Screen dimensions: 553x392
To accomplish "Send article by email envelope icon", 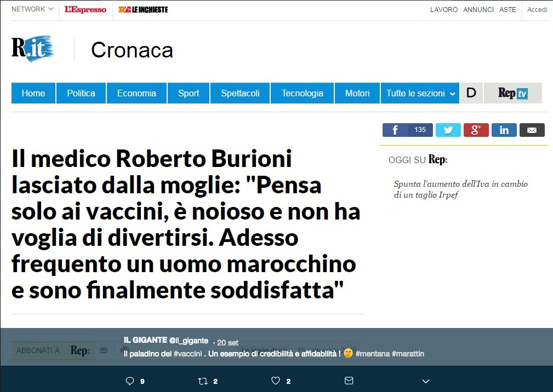I will pyautogui.click(x=532, y=130).
